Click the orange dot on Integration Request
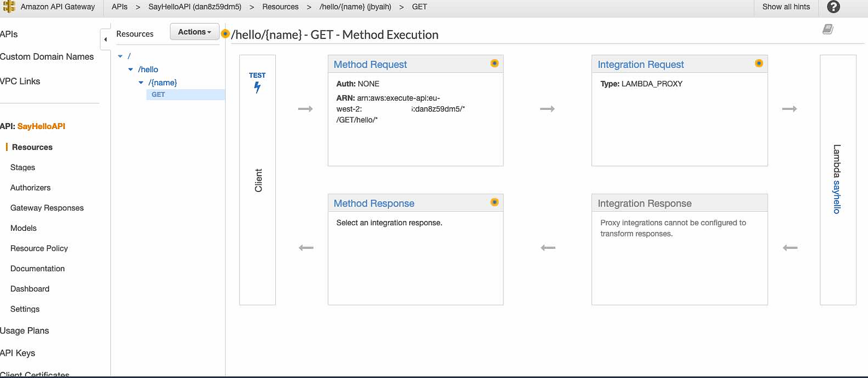The width and height of the screenshot is (868, 378). [758, 63]
